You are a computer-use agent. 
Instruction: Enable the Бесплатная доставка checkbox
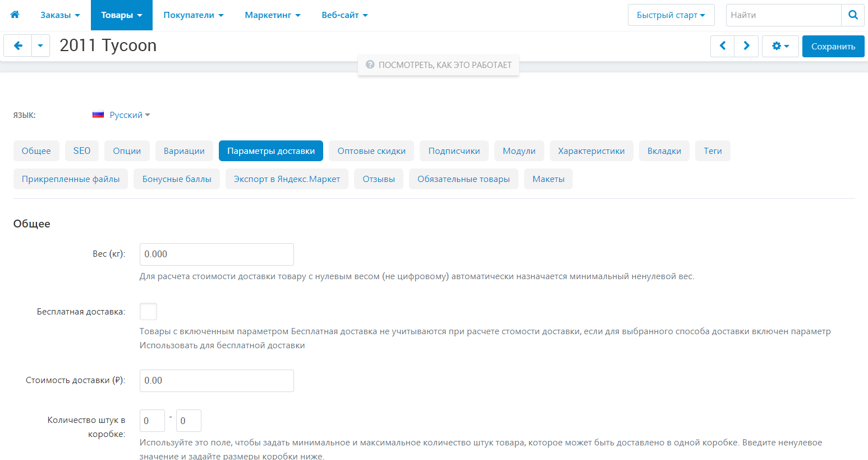148,311
